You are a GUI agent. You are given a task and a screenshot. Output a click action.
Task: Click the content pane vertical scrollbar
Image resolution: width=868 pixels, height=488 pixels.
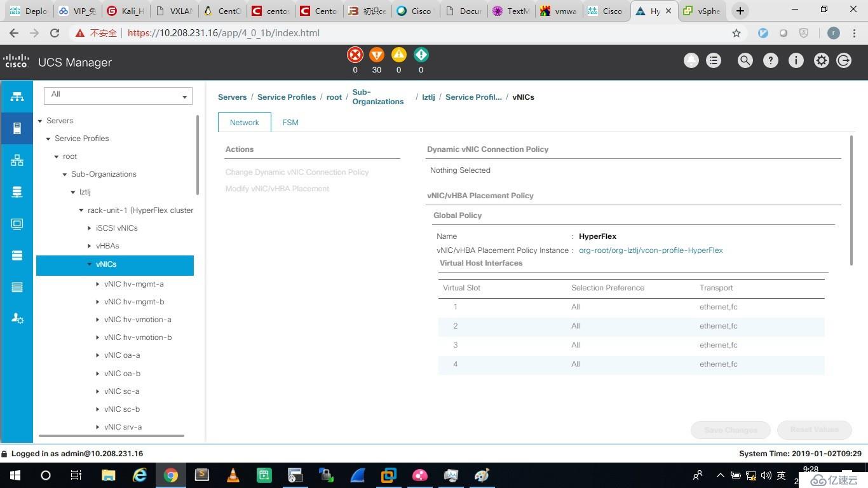[x=851, y=200]
